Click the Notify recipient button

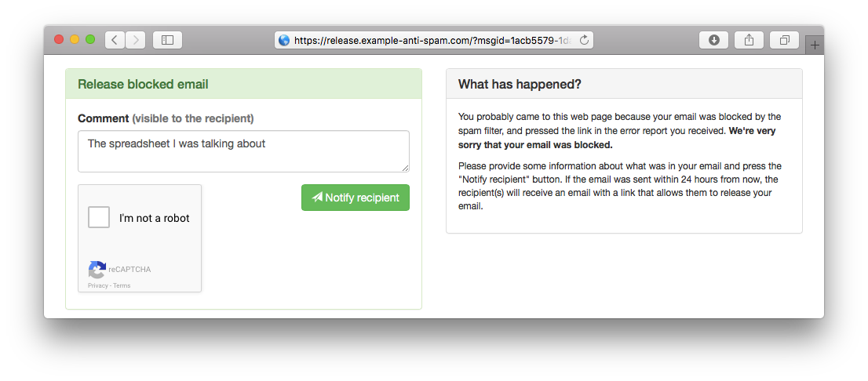[356, 198]
